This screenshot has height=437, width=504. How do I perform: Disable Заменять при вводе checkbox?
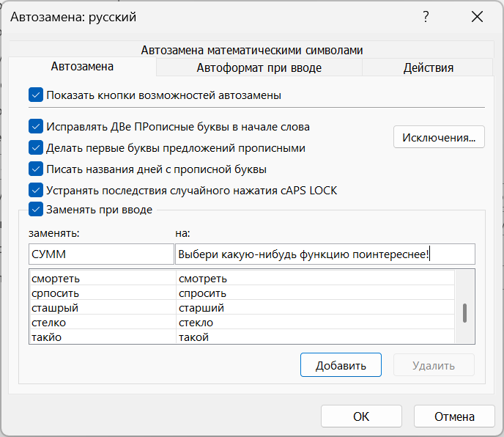coord(36,210)
